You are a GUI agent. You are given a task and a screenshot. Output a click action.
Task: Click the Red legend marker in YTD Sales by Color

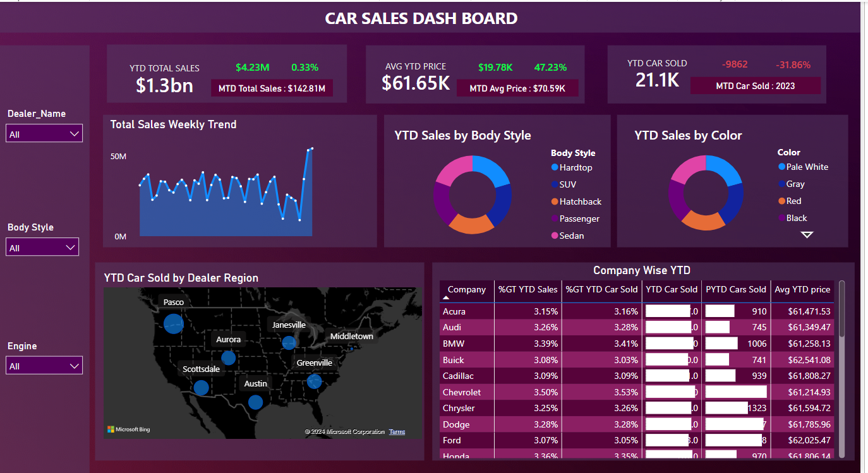click(x=782, y=201)
